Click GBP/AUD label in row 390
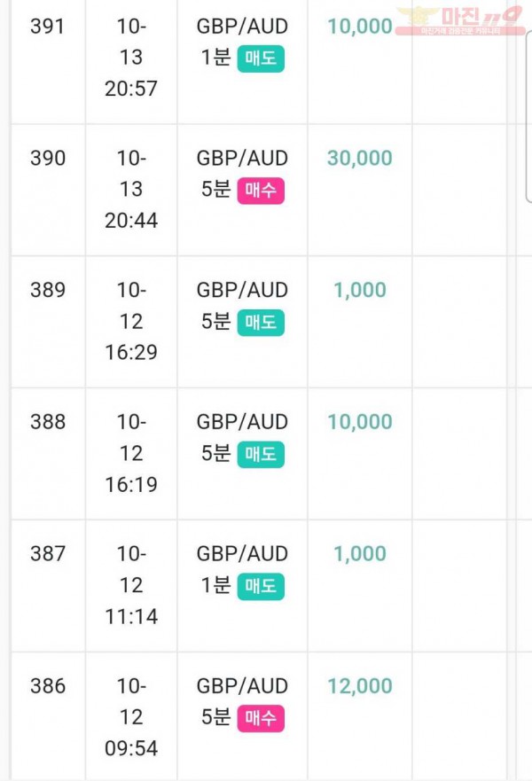Viewport: 532px width, 781px height. 242,158
